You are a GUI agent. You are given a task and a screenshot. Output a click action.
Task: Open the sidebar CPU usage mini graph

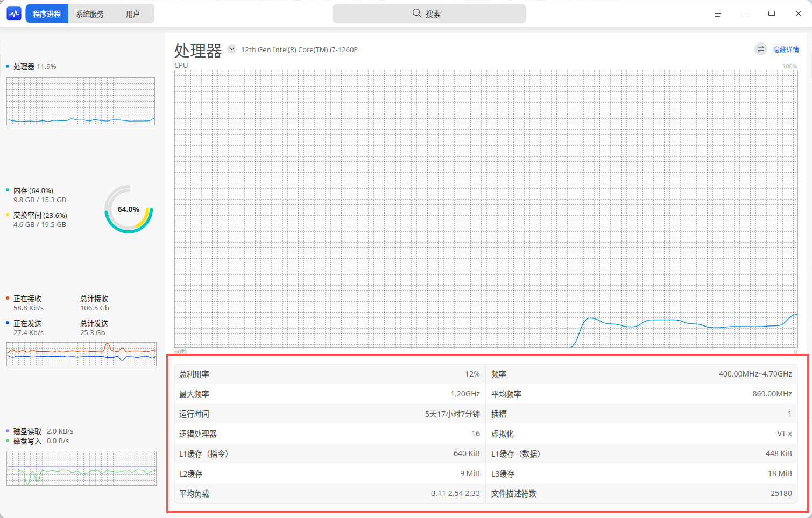click(81, 101)
